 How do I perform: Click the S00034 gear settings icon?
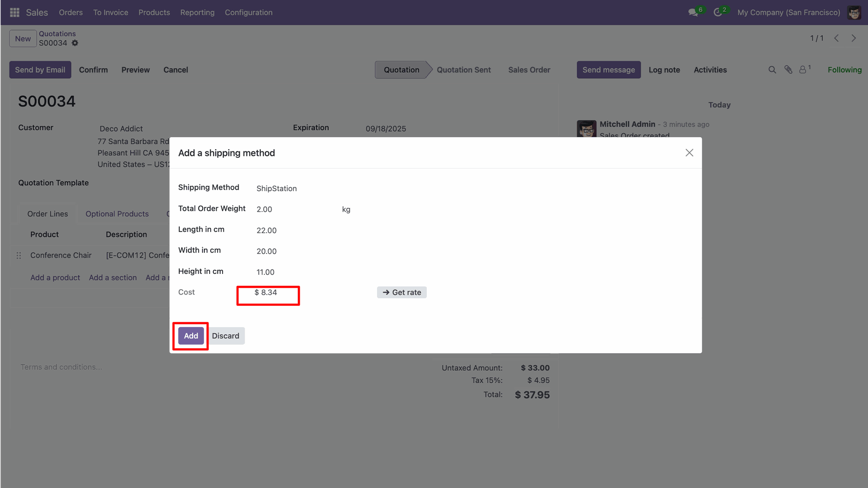point(75,43)
